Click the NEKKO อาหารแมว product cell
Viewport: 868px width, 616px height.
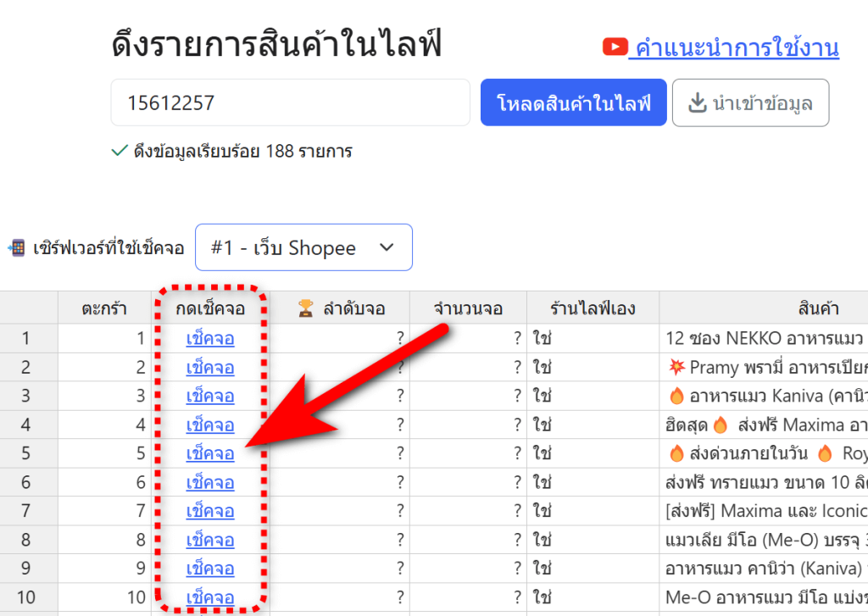point(763,339)
